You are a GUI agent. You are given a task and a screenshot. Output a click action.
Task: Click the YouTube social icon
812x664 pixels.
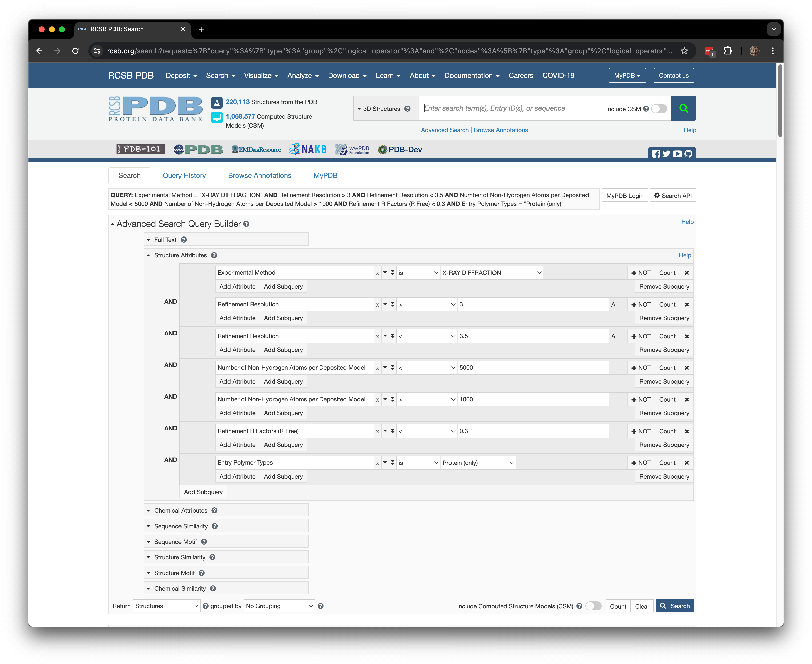(677, 154)
